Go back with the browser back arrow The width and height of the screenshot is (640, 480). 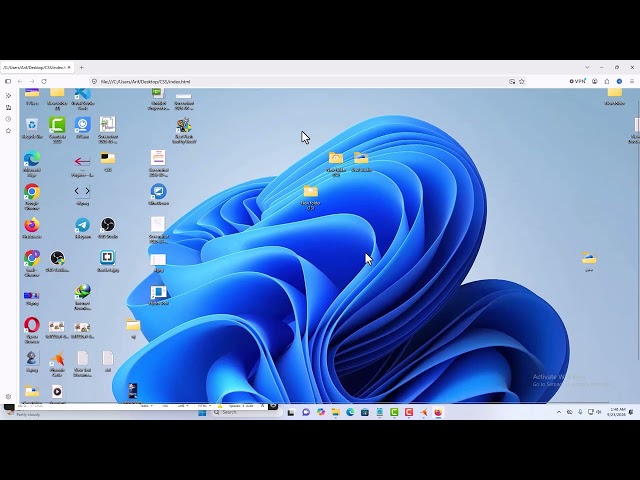[x=20, y=82]
